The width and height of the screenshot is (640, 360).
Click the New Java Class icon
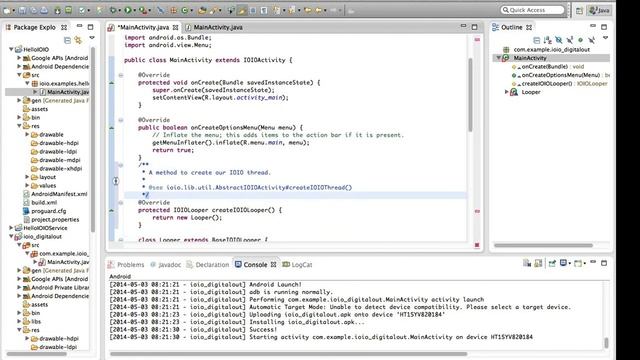tap(184, 10)
